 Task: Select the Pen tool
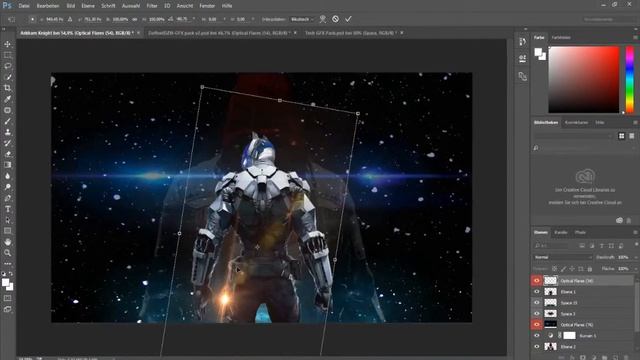click(7, 198)
